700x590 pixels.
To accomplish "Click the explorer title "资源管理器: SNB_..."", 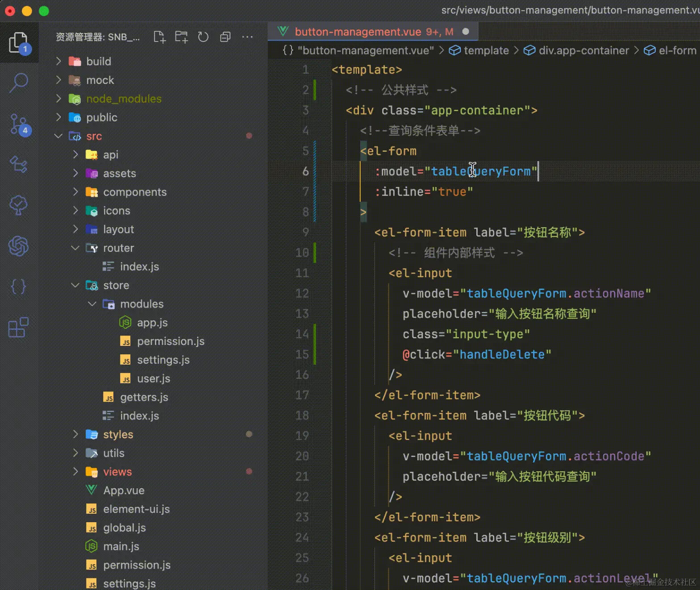I will point(98,37).
